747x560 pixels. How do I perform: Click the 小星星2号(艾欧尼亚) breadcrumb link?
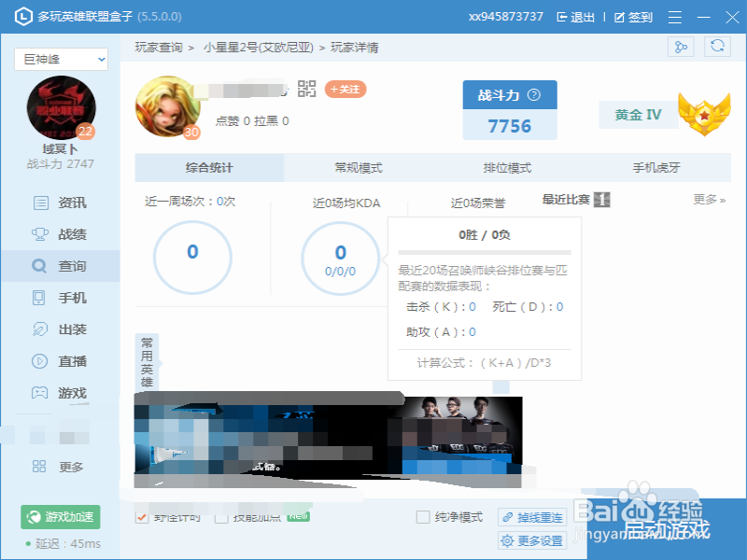pyautogui.click(x=259, y=48)
